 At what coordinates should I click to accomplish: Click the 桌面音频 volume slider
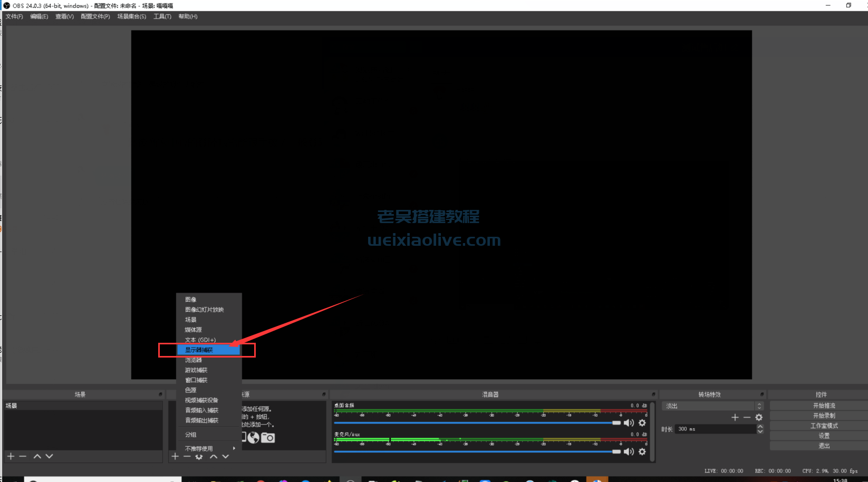point(475,423)
